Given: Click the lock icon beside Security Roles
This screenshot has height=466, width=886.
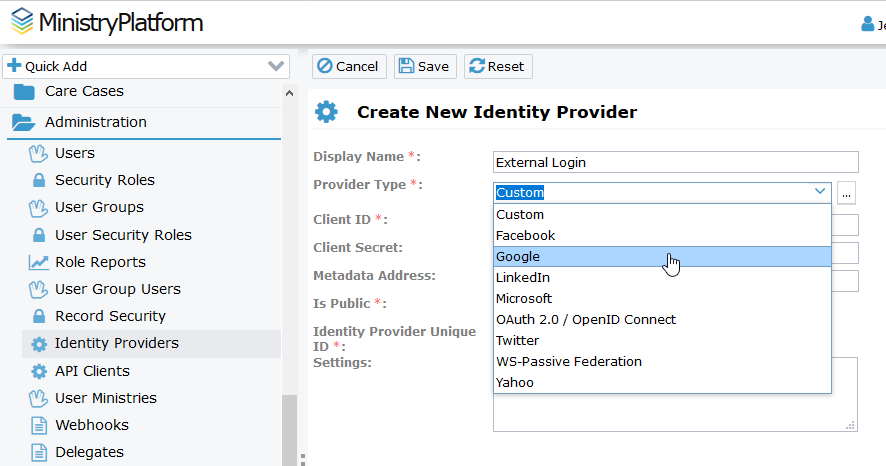Looking at the screenshot, I should coord(38,180).
